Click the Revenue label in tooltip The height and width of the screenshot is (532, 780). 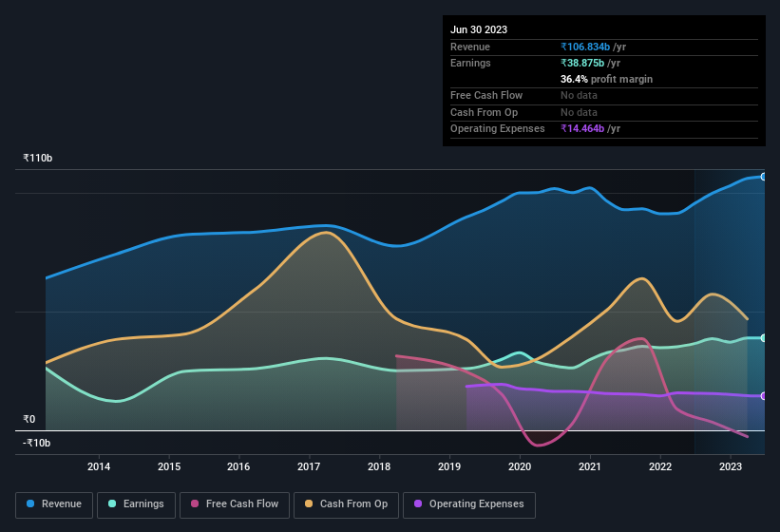pos(470,47)
